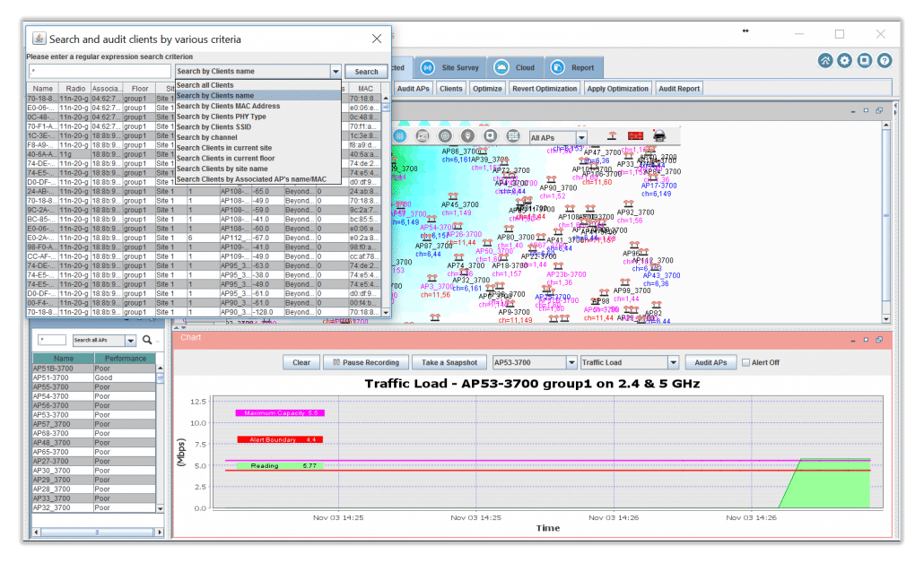Viewport: 924px width, 563px height.
Task: Click the image card icon on map toolbar
Action: coord(423,136)
